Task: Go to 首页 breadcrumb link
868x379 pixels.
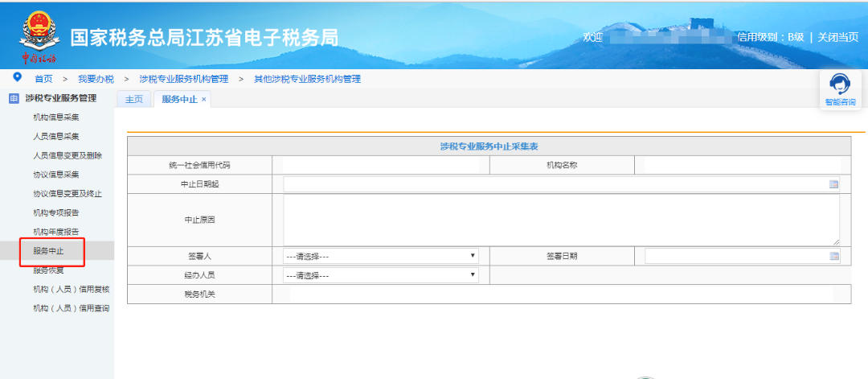Action: 43,79
